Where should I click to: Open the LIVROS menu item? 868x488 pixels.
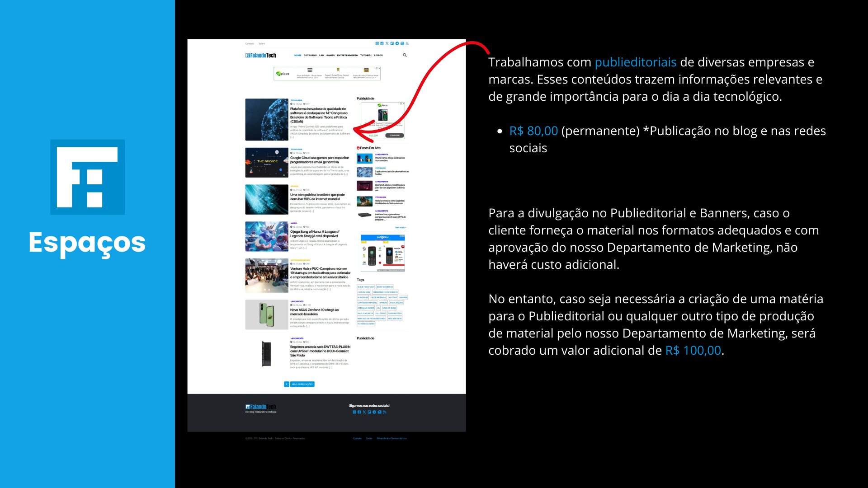click(378, 55)
